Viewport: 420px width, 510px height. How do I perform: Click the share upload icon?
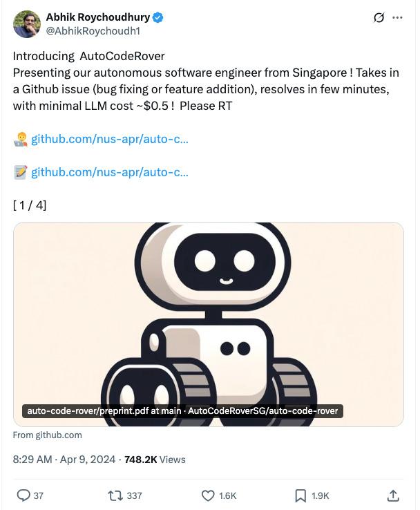[x=393, y=495]
